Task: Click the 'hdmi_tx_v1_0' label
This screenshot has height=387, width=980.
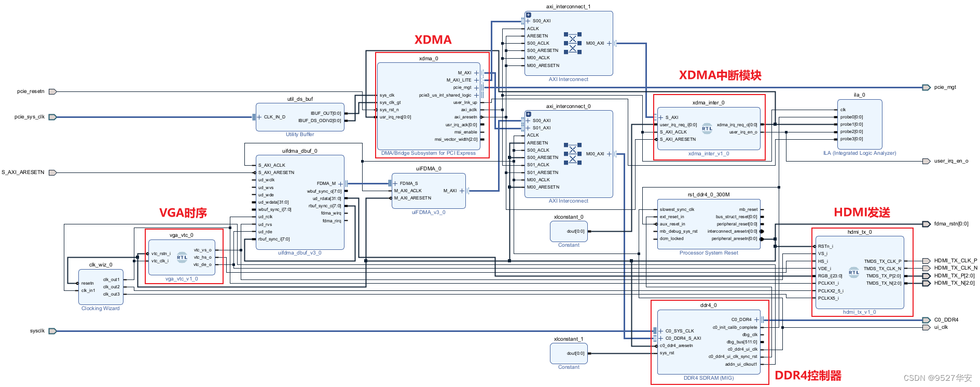Action: (860, 312)
